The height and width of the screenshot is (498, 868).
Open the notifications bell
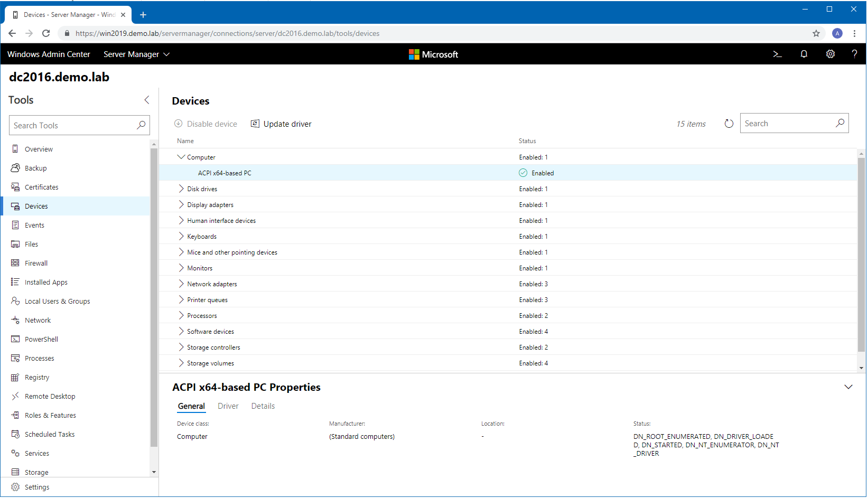tap(804, 54)
